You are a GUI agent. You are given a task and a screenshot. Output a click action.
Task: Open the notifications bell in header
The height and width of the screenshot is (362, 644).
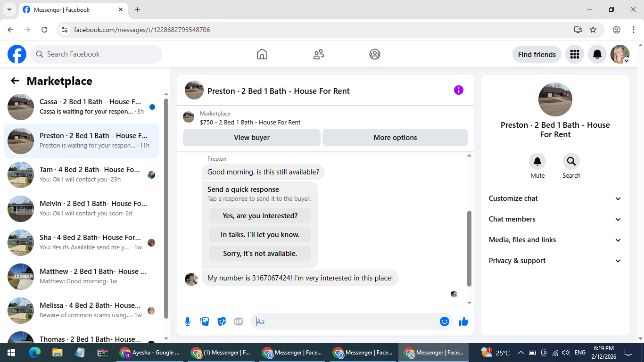(597, 54)
